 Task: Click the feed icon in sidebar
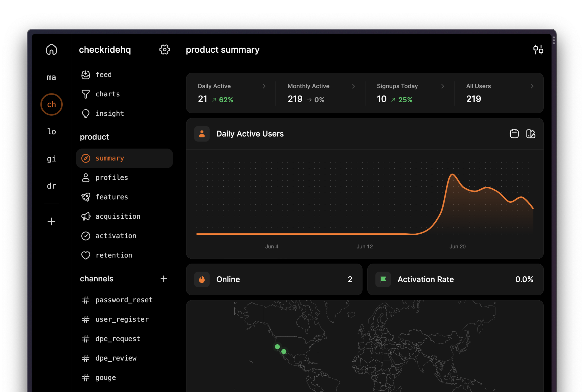(x=85, y=74)
